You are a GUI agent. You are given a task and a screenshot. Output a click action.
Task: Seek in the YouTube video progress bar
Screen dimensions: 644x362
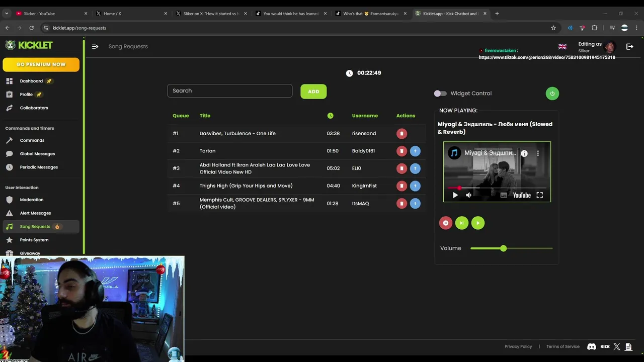(x=497, y=188)
